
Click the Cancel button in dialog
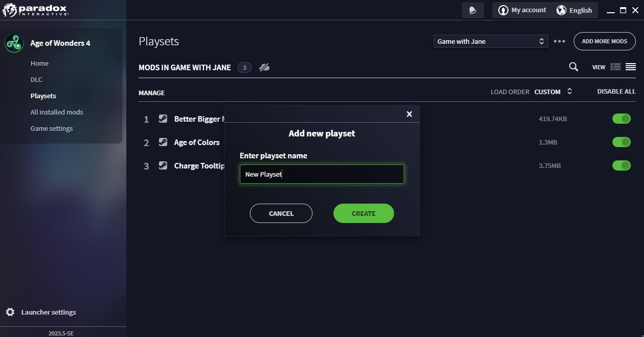pyautogui.click(x=281, y=213)
